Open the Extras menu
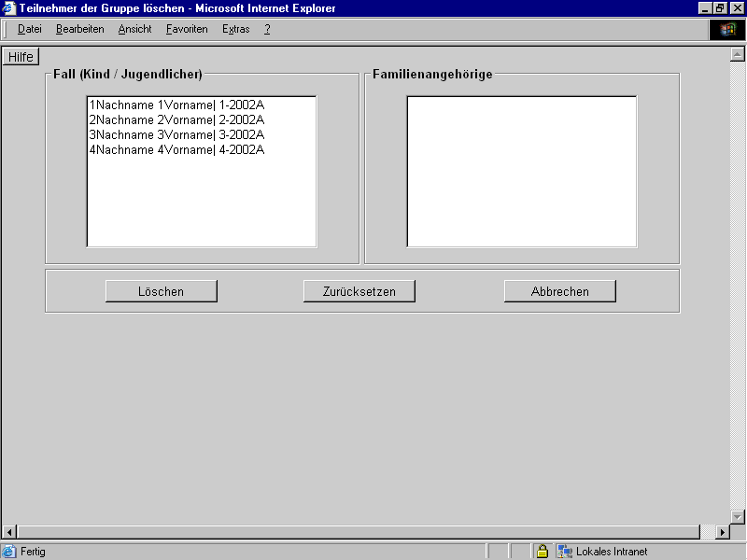This screenshot has height=560, width=747. tap(235, 29)
